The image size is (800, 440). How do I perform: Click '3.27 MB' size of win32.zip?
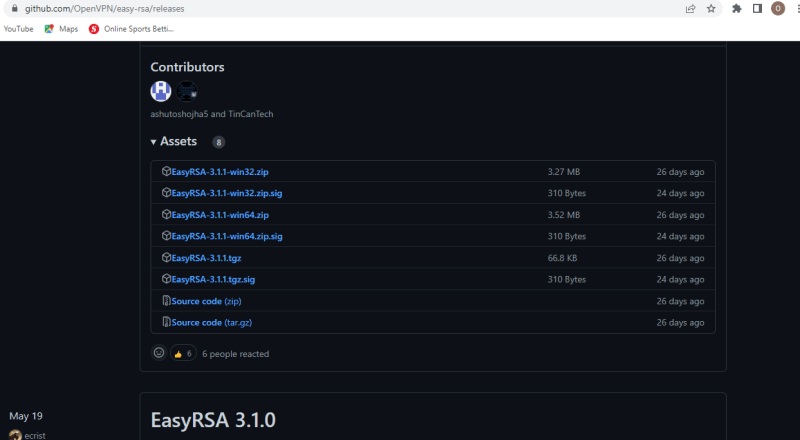564,172
